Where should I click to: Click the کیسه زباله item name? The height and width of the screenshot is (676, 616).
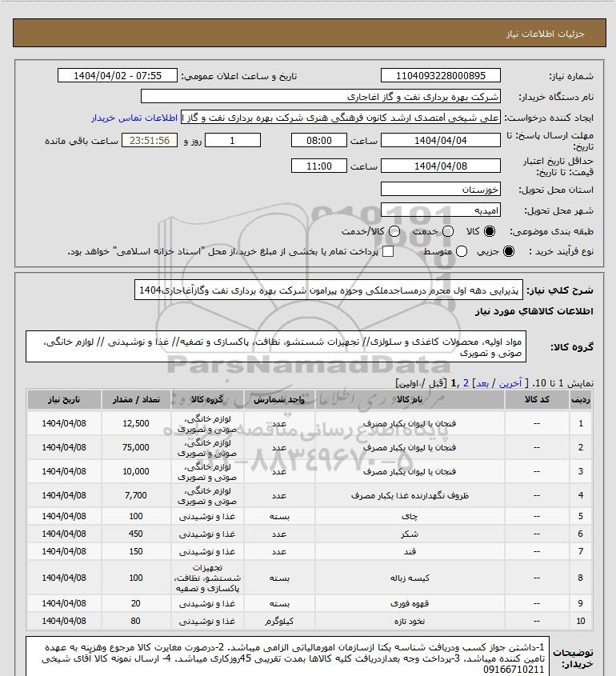tap(410, 578)
